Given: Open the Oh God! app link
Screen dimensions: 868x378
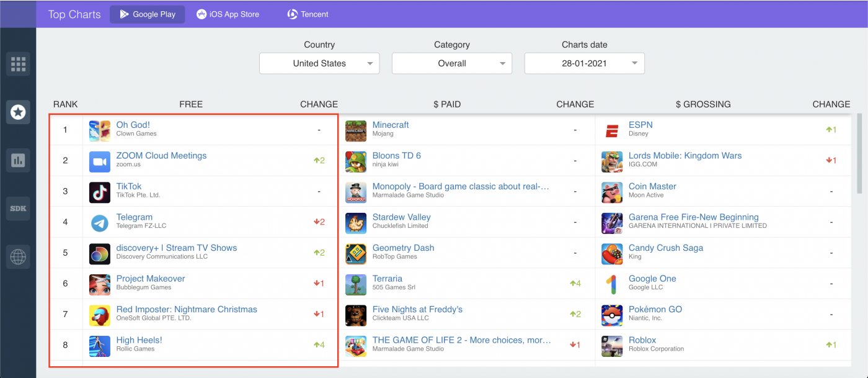Looking at the screenshot, I should (x=133, y=125).
